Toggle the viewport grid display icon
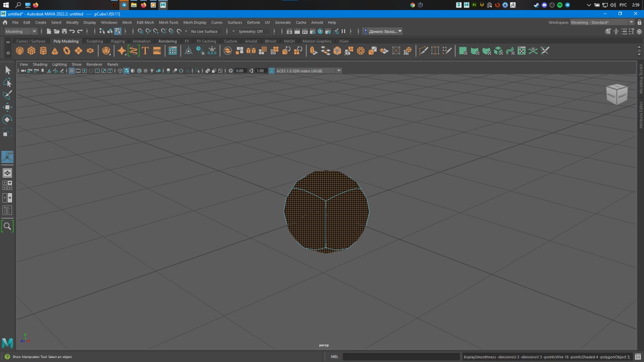The height and width of the screenshot is (362, 644). [x=71, y=71]
